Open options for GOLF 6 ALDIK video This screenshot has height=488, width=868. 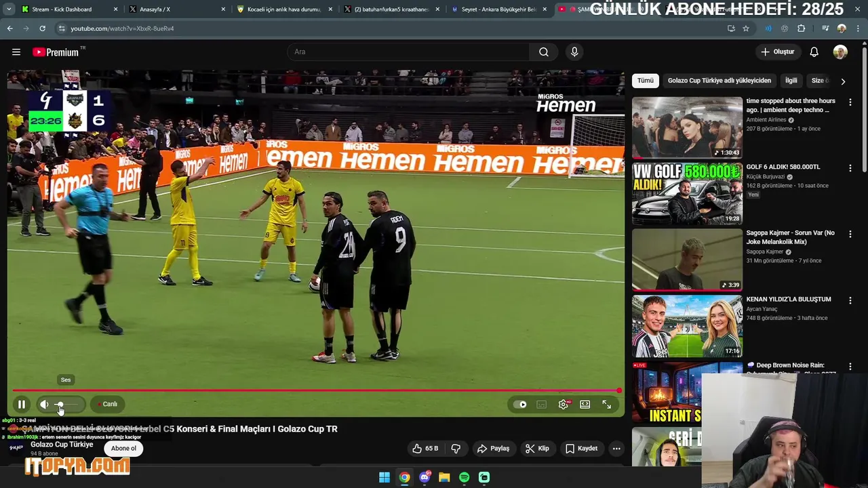click(850, 168)
